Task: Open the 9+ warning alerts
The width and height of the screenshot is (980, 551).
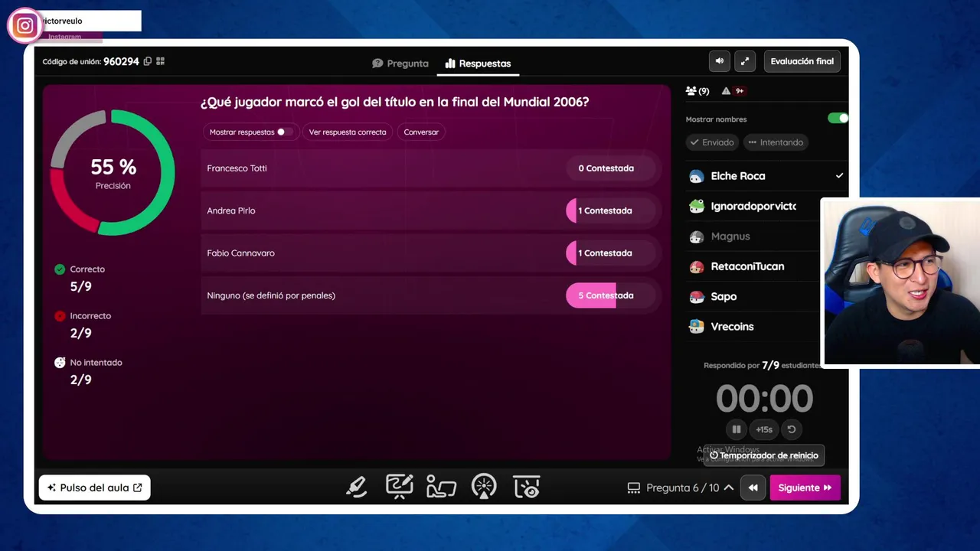Action: click(x=733, y=91)
